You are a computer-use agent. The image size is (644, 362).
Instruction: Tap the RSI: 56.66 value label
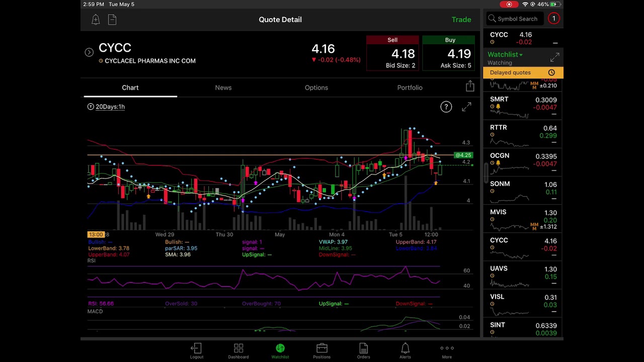click(x=101, y=304)
